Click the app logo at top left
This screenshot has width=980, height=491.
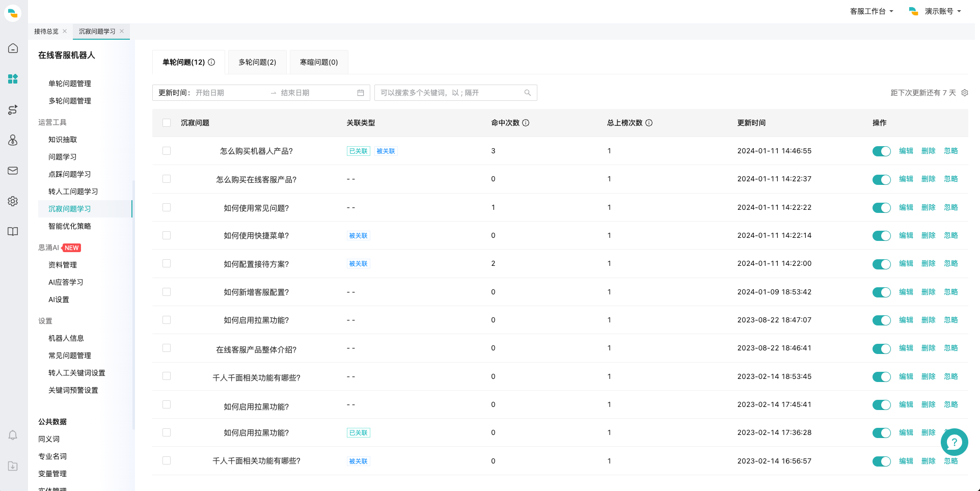[x=13, y=13]
